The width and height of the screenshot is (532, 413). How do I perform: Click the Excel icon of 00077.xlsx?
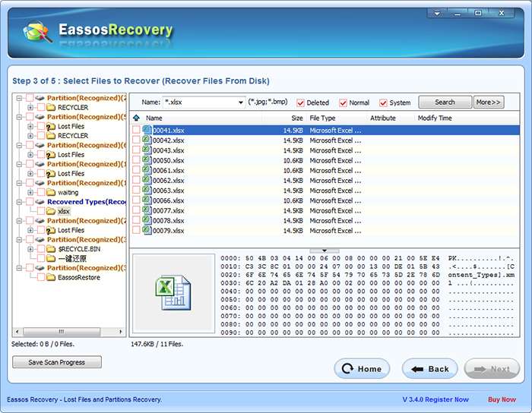tap(147, 210)
